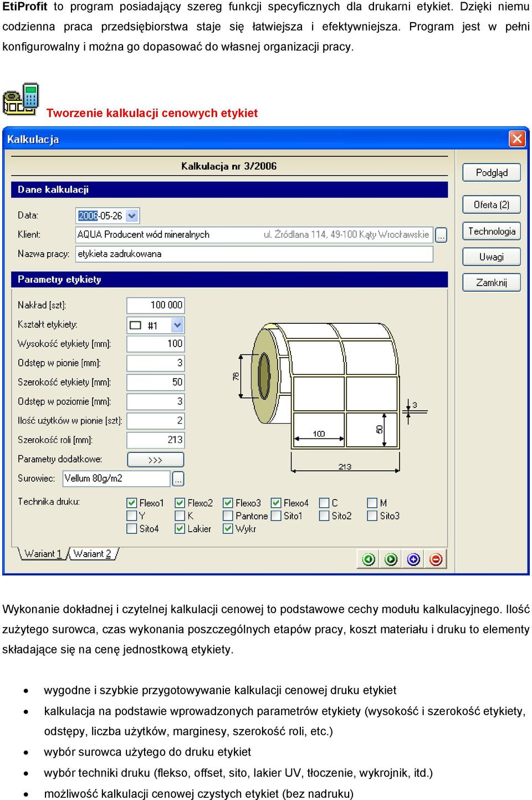
Task: Go to next variant with green forward arrow
Action: coord(391,559)
